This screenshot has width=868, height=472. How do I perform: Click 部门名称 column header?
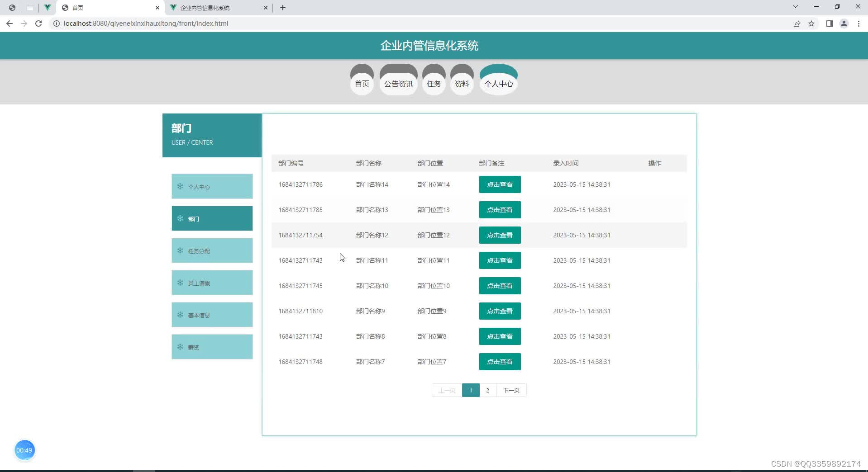tap(369, 163)
